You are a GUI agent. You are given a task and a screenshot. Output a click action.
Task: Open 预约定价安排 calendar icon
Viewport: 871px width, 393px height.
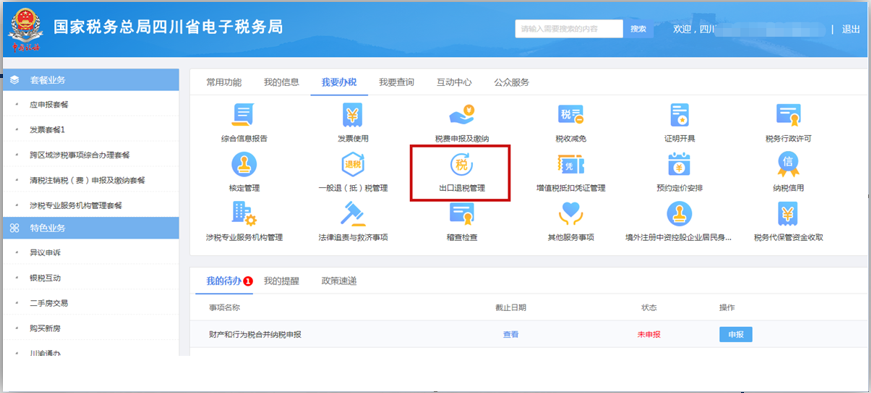tap(679, 165)
